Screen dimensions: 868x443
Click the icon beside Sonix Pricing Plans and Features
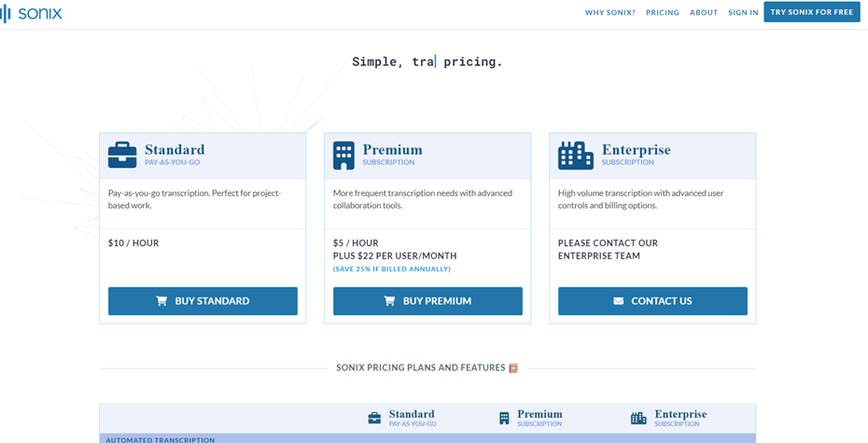point(513,368)
